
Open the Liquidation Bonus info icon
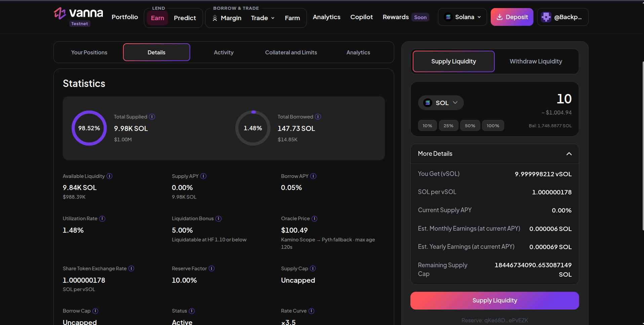(x=218, y=219)
